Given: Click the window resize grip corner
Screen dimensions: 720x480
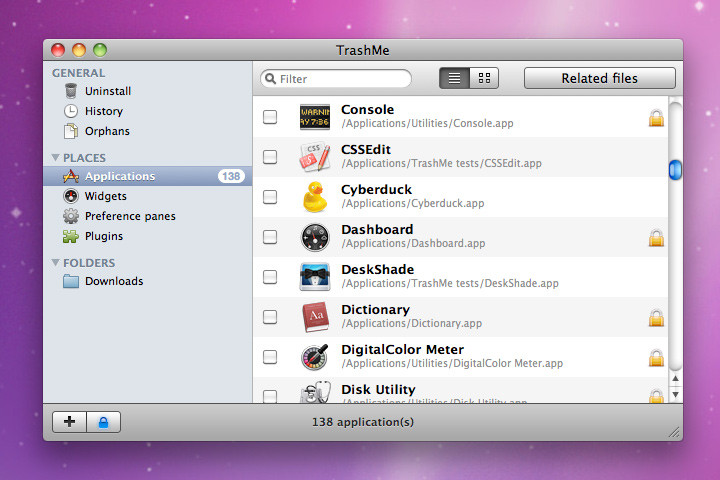Looking at the screenshot, I should 674,432.
